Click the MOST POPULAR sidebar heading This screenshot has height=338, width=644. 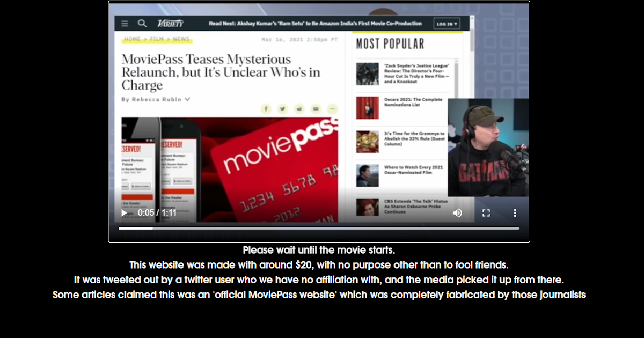(x=390, y=44)
